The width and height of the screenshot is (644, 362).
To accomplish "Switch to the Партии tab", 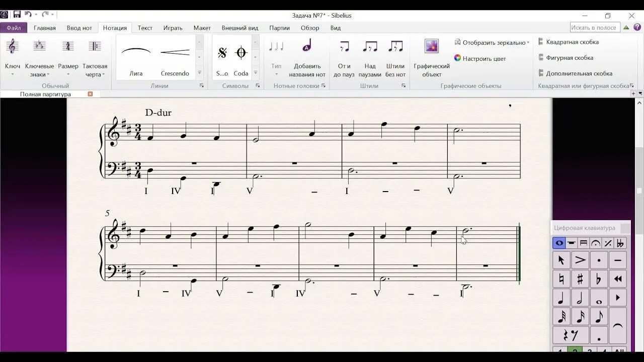I will (x=279, y=28).
